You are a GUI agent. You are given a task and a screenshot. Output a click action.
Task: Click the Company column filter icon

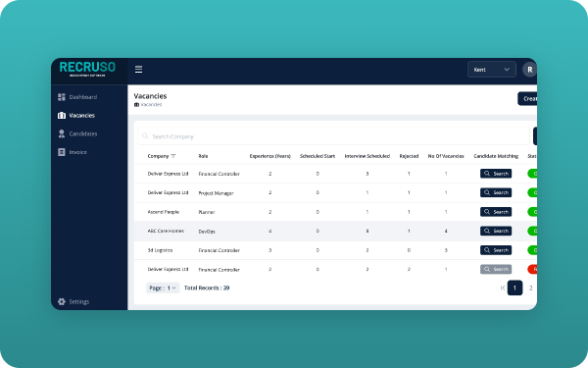[x=173, y=156]
